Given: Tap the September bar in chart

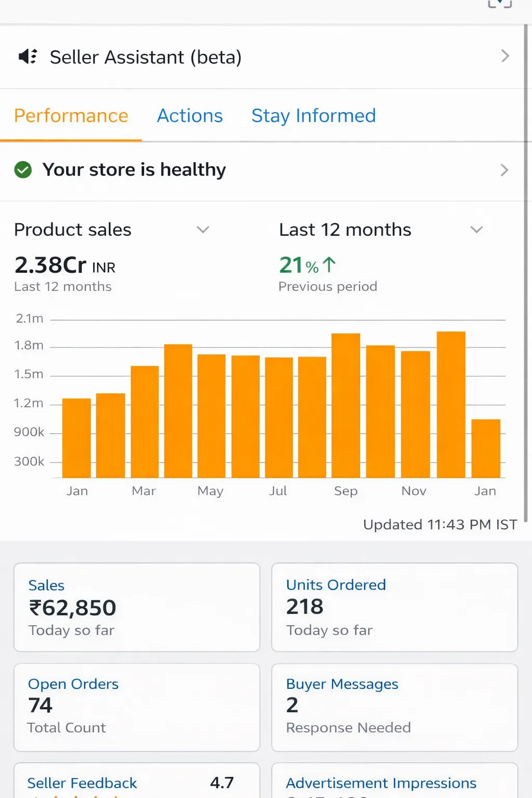Looking at the screenshot, I should tap(345, 405).
